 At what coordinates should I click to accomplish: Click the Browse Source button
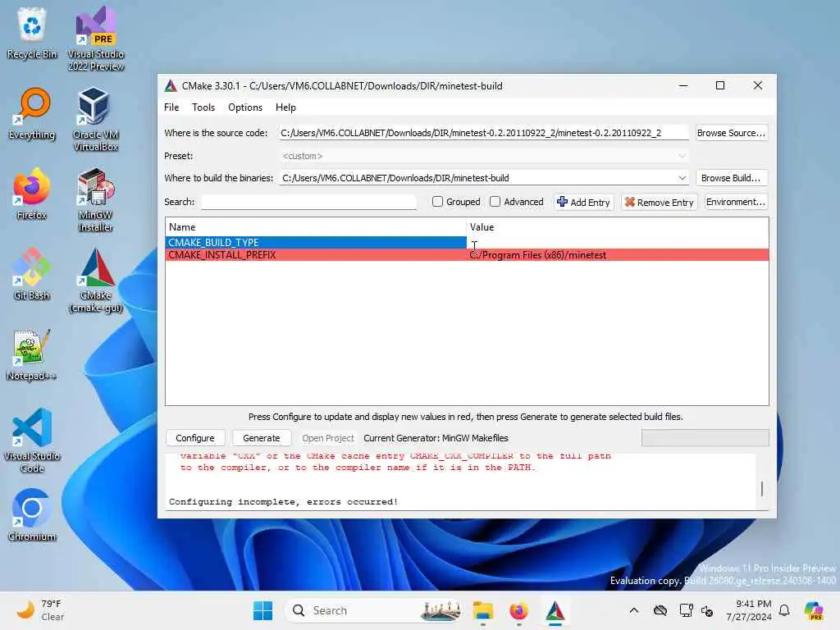point(731,133)
